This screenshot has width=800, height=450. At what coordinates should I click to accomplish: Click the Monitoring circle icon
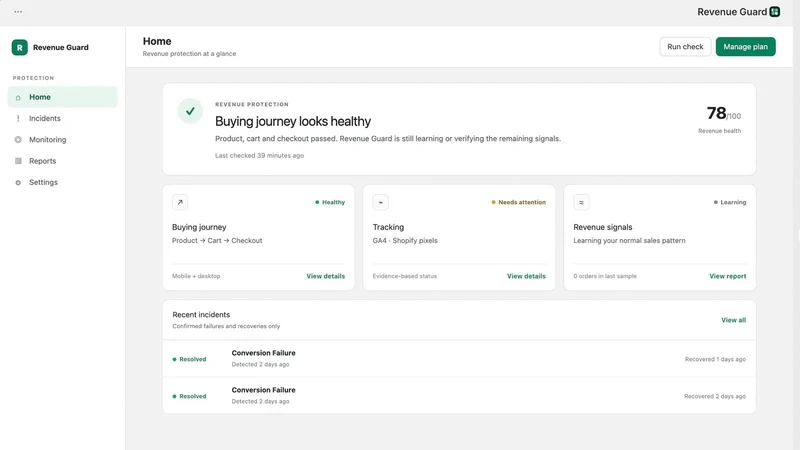pos(18,140)
